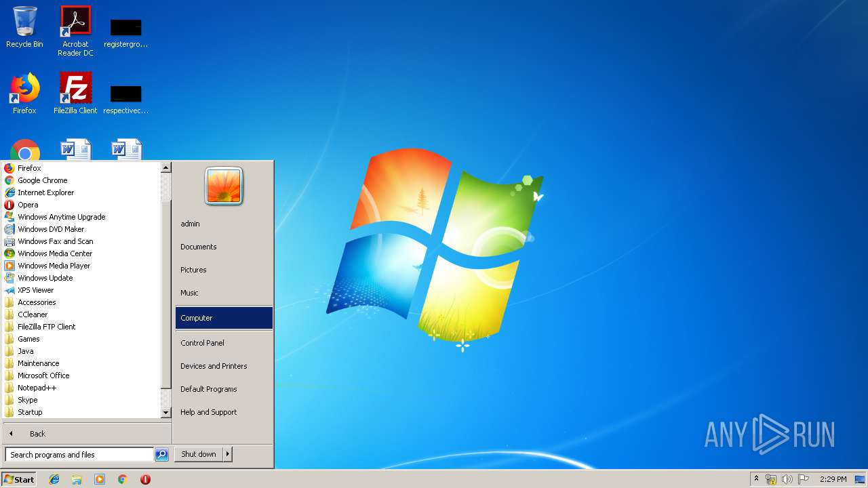The width and height of the screenshot is (868, 488).
Task: Open Media Player taskbar icon
Action: (x=100, y=479)
